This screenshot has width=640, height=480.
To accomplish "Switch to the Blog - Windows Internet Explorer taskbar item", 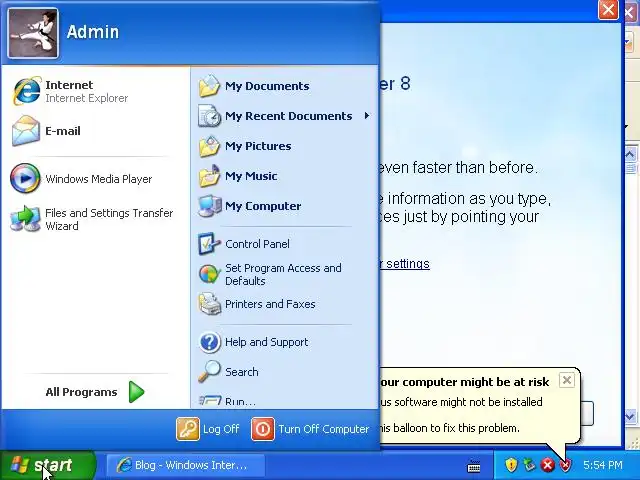I will [x=186, y=465].
